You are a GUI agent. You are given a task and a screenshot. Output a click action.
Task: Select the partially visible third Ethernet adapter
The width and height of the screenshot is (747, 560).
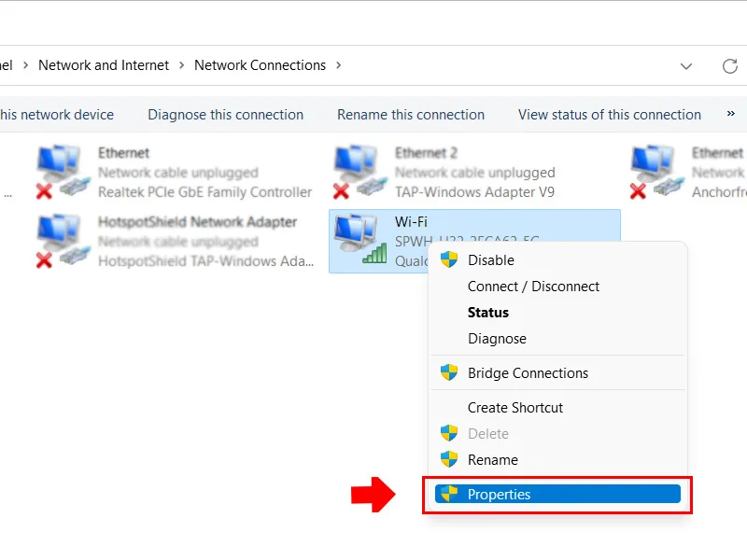coord(688,172)
